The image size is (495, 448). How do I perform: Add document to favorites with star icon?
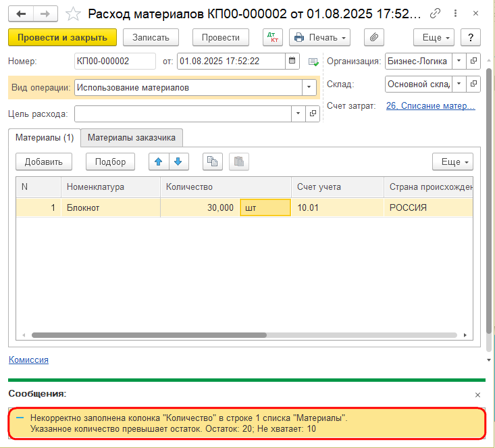[73, 14]
